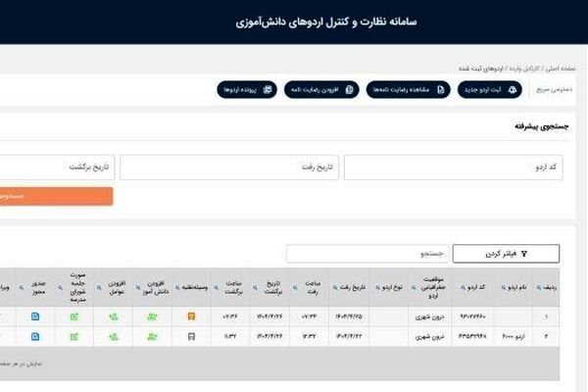
Task: Click search icon beside موقعیت جغرافیایی اردو header
Action: 414,288
